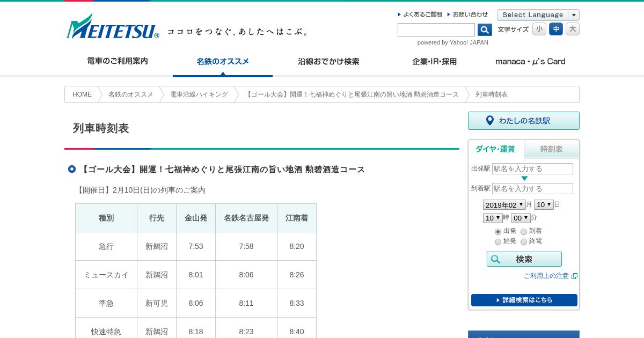644x338 pixels.
Task: Click the 行先 table header
Action: (x=157, y=218)
